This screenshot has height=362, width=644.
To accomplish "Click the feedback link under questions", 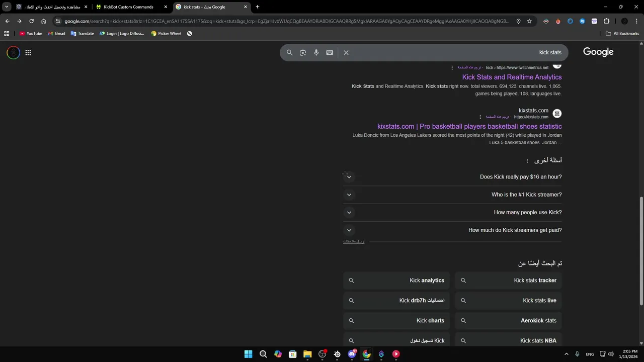I will [x=354, y=242].
